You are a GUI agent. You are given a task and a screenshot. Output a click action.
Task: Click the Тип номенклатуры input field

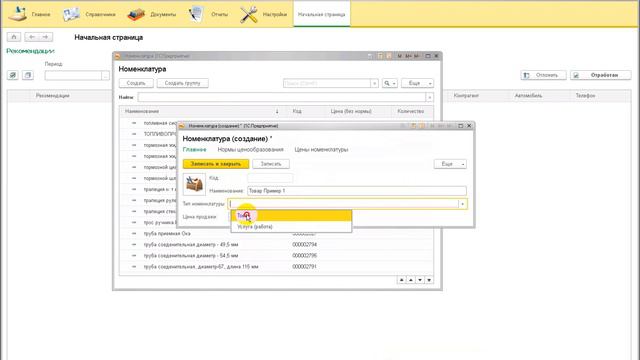tap(343, 204)
